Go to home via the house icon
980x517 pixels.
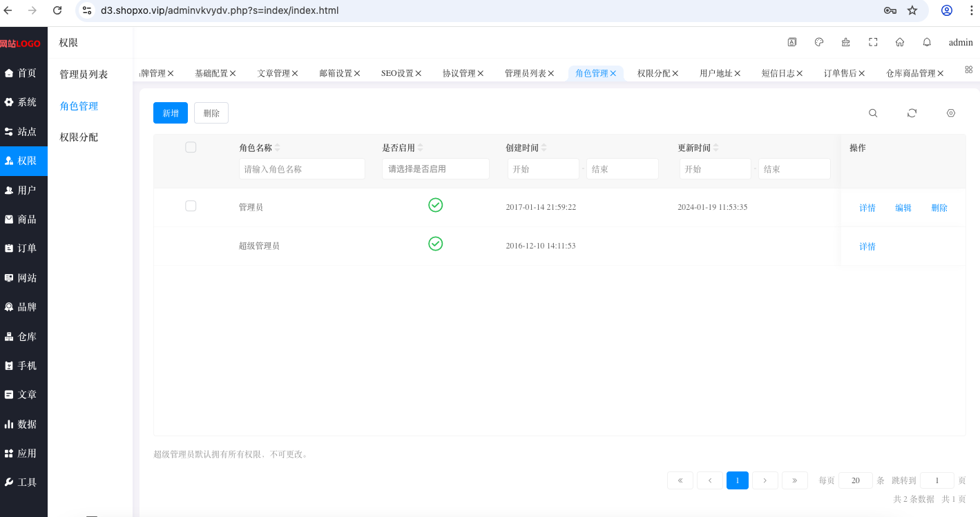tap(900, 42)
